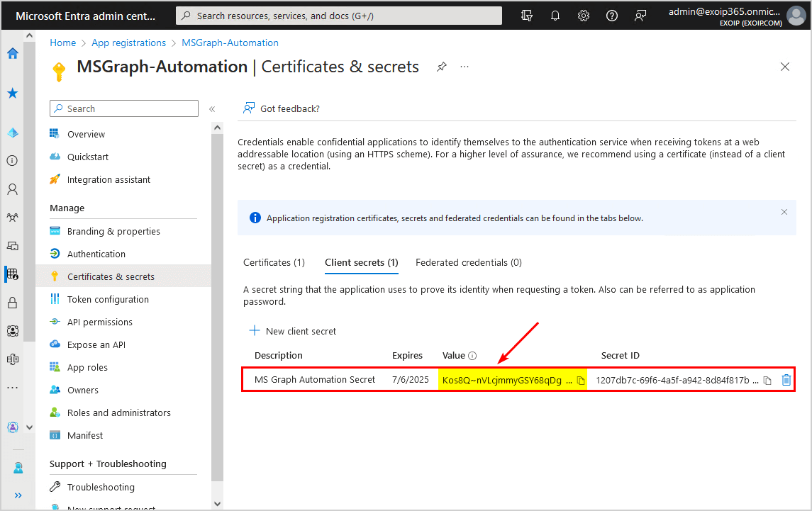Open the more options ellipsis beside title
The height and width of the screenshot is (511, 812).
(x=465, y=67)
